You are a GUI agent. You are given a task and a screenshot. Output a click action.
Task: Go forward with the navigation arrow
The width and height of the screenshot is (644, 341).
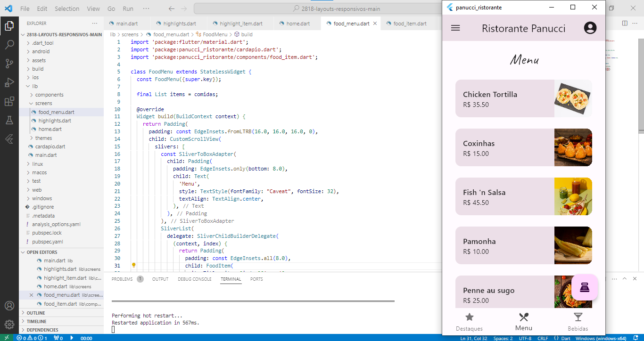pos(184,8)
